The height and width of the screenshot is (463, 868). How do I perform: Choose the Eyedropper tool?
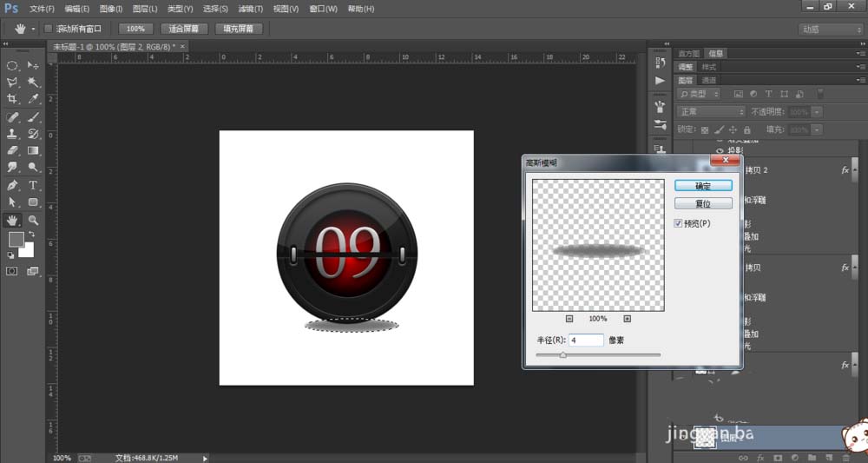click(x=33, y=99)
